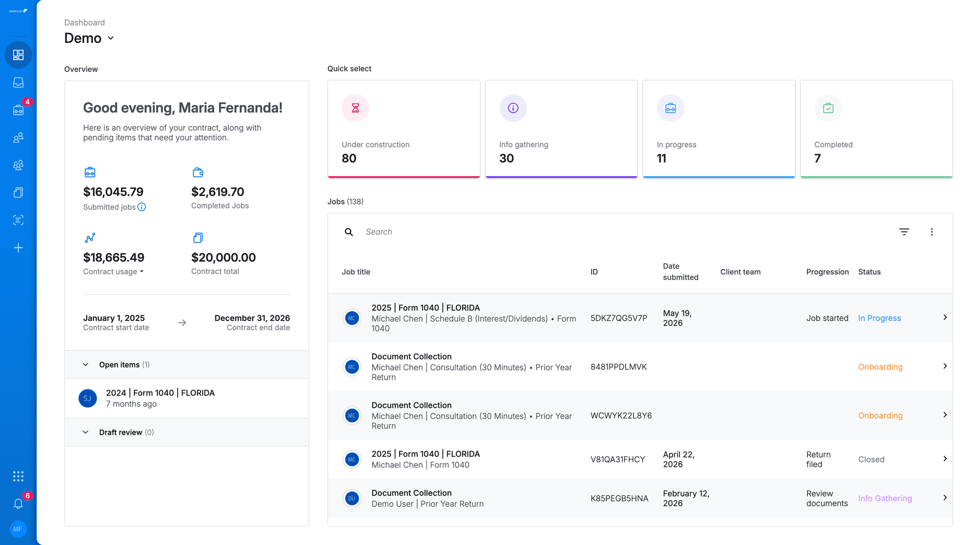The width and height of the screenshot is (980, 545).
Task: Click the briefcase icon above $16,045.79
Action: click(x=90, y=172)
